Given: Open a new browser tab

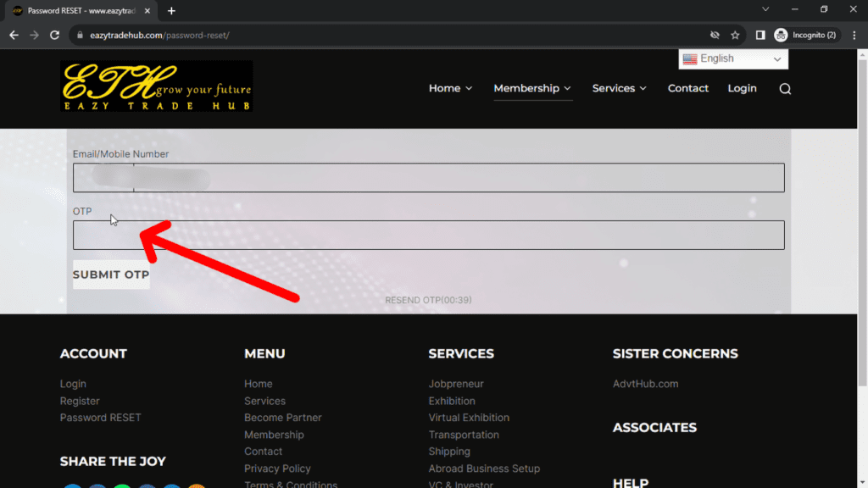Looking at the screenshot, I should (x=172, y=11).
